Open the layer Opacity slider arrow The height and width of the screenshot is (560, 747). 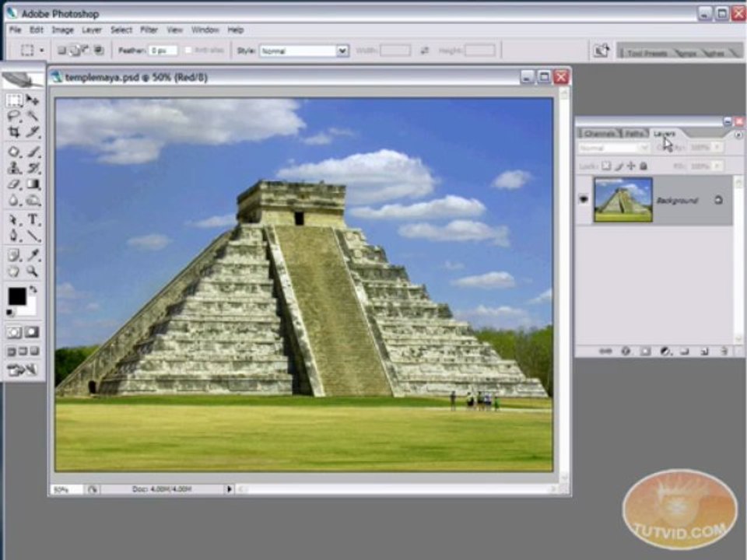click(718, 148)
